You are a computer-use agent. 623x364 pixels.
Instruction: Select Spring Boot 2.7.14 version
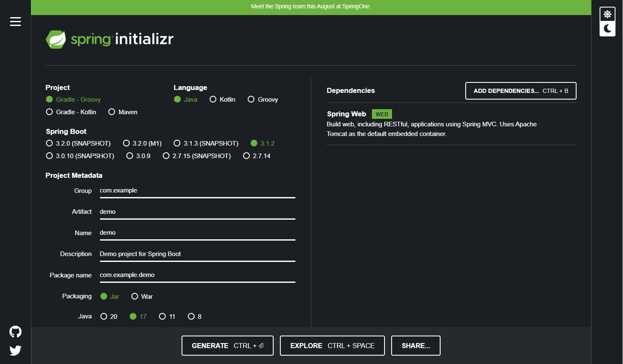click(x=257, y=156)
